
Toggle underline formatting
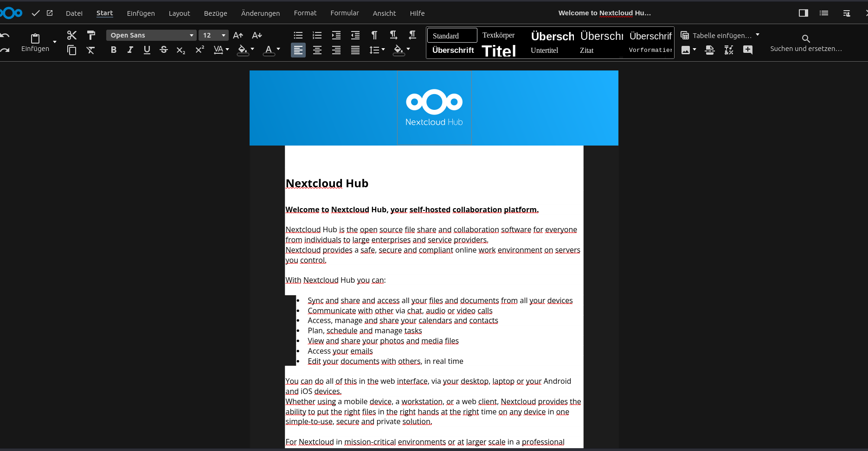tap(147, 50)
